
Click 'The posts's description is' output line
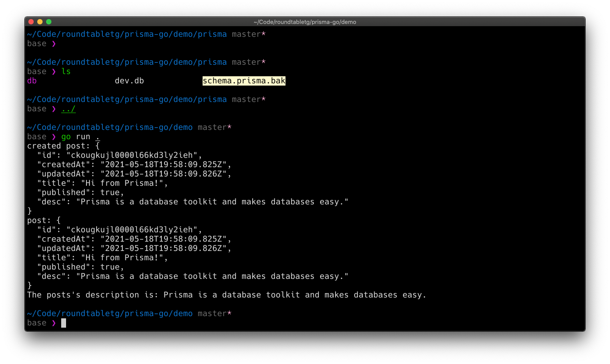pyautogui.click(x=227, y=295)
